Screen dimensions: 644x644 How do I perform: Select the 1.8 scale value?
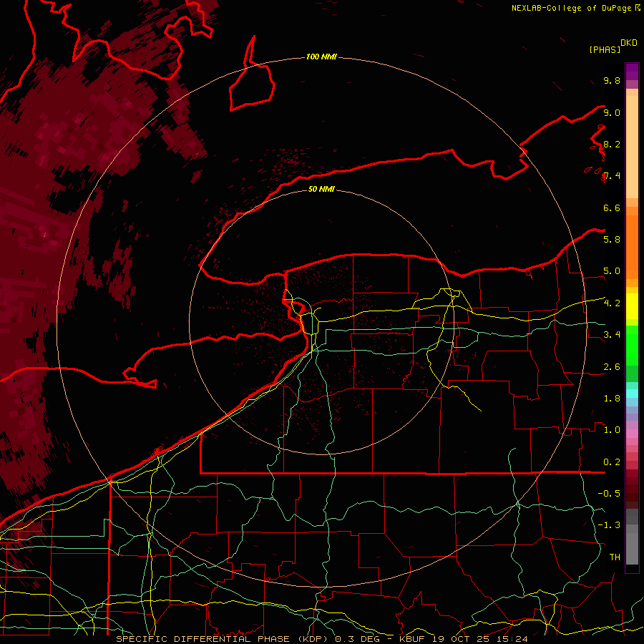click(x=612, y=398)
